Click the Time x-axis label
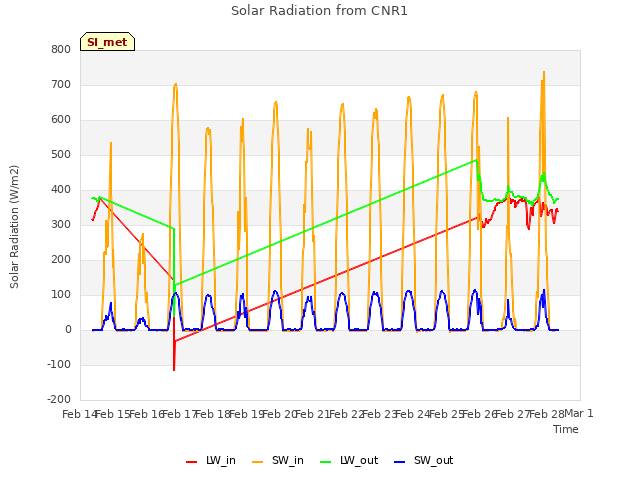Image resolution: width=640 pixels, height=480 pixels. 566,429
